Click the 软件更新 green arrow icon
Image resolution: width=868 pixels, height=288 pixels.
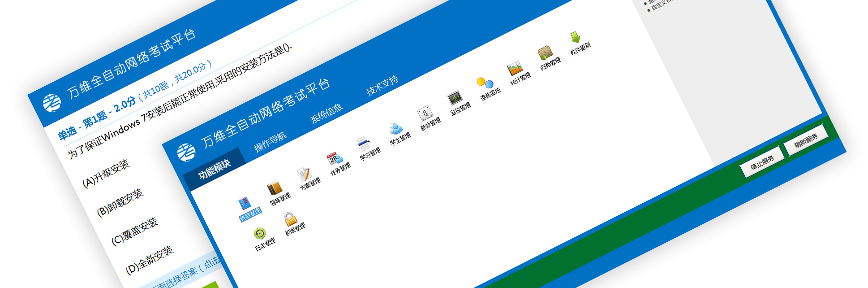(576, 38)
